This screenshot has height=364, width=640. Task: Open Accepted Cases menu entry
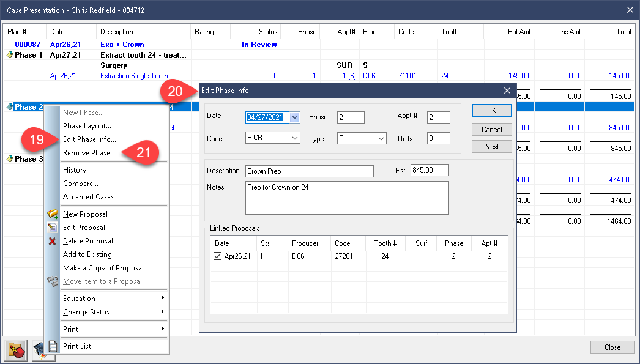(x=88, y=197)
